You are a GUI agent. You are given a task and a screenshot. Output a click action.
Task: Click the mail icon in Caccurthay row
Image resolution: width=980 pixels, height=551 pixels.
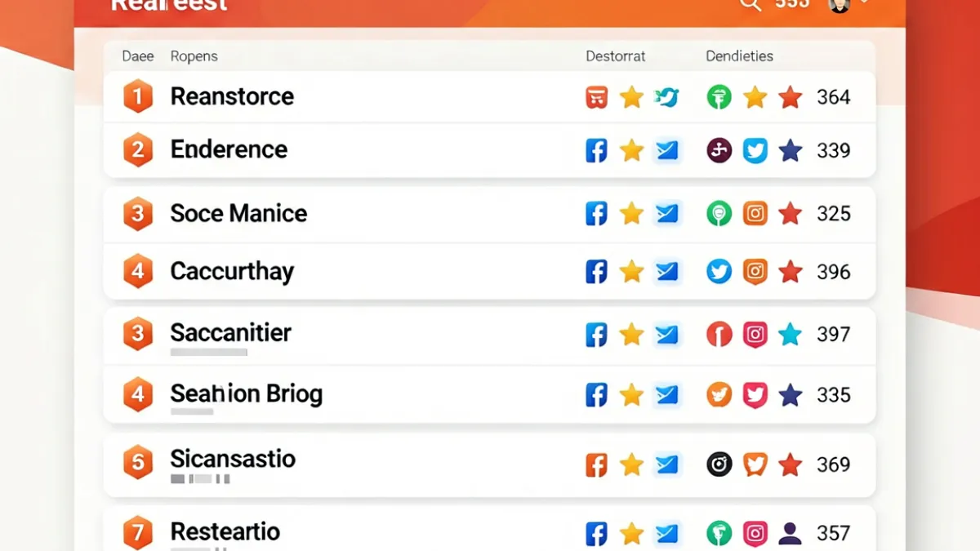coord(667,272)
